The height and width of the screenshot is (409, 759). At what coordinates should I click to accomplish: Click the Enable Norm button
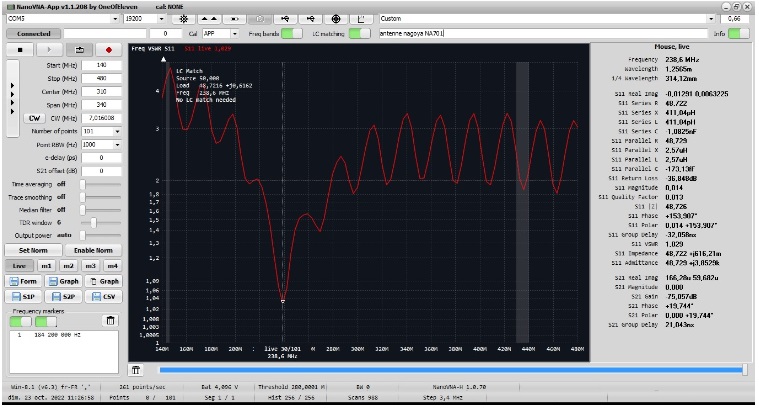(92, 249)
